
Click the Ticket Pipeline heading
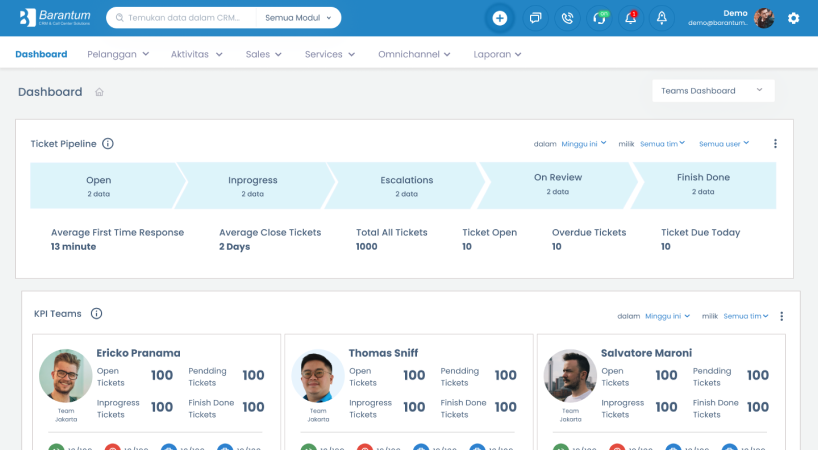(64, 144)
